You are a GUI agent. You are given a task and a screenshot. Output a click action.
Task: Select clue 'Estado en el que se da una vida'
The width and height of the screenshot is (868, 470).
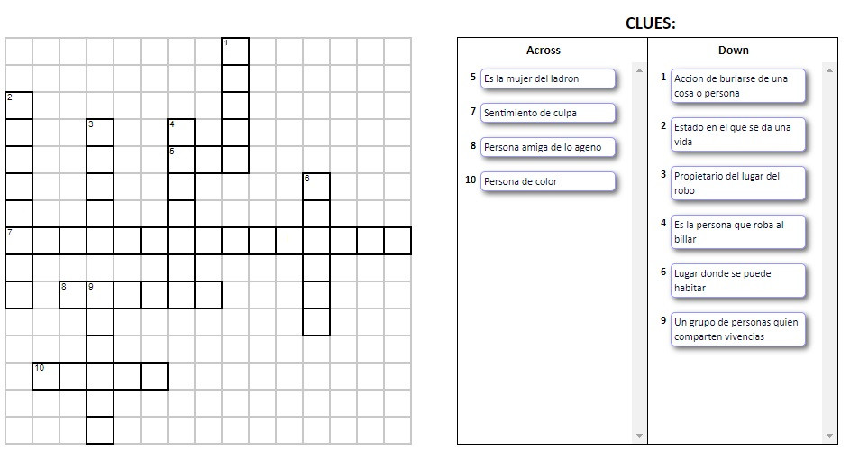click(738, 134)
